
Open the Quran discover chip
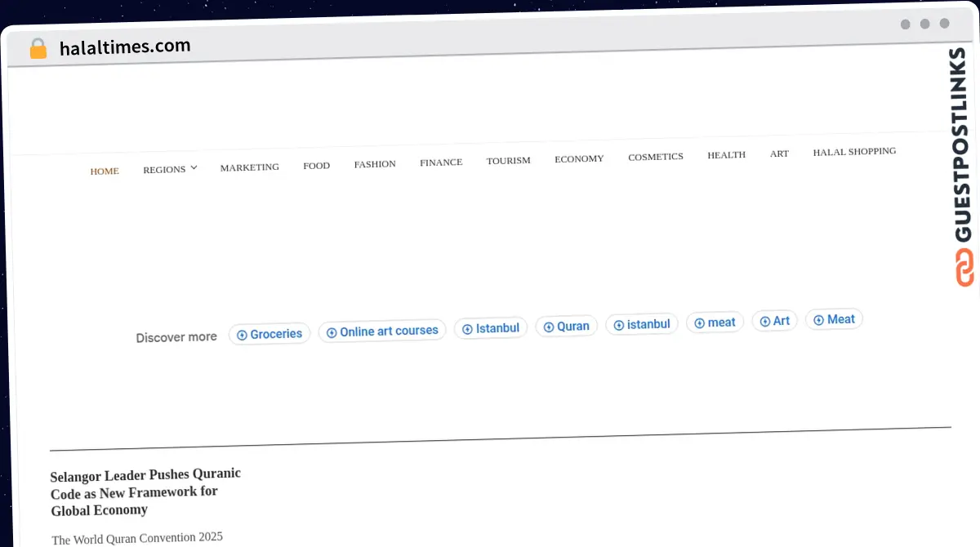point(567,326)
